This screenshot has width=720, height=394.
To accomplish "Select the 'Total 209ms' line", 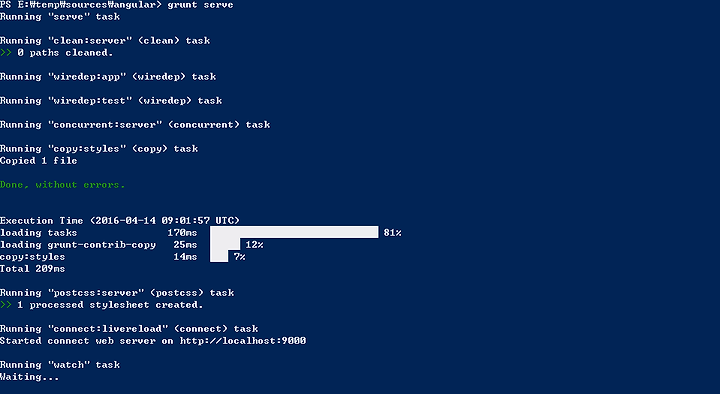I will [x=33, y=269].
